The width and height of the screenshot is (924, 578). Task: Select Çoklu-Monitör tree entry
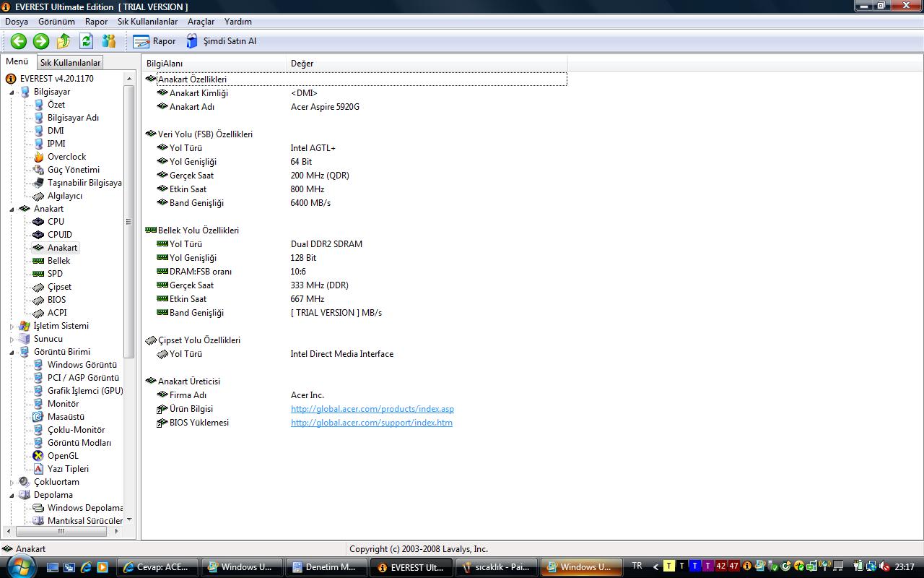pos(76,430)
